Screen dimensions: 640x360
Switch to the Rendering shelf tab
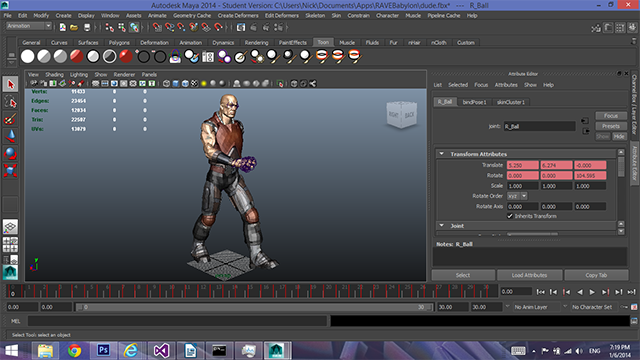click(x=256, y=42)
